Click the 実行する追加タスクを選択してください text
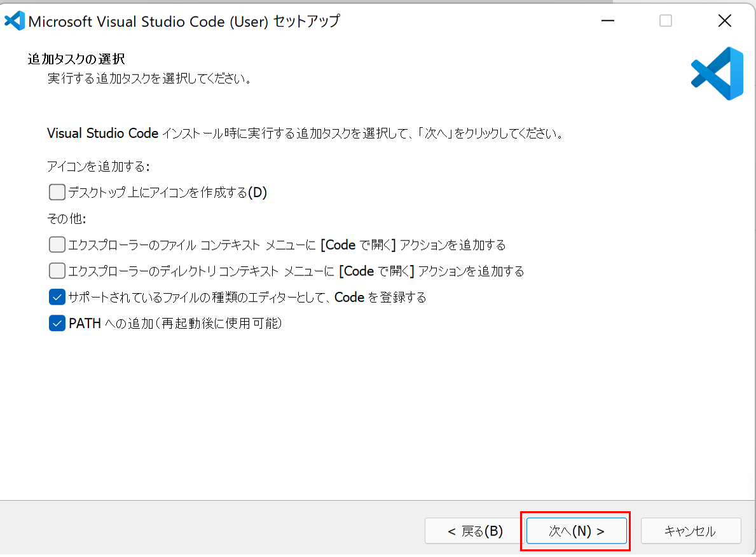This screenshot has height=557, width=756. click(x=150, y=78)
